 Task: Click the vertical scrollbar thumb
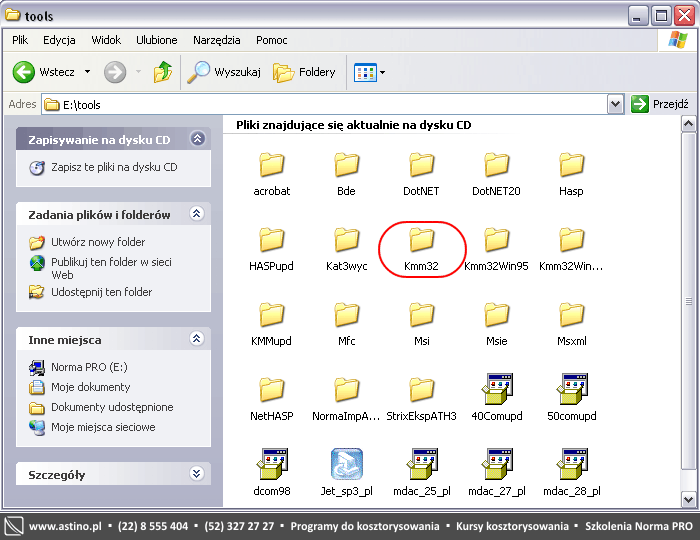[688, 301]
